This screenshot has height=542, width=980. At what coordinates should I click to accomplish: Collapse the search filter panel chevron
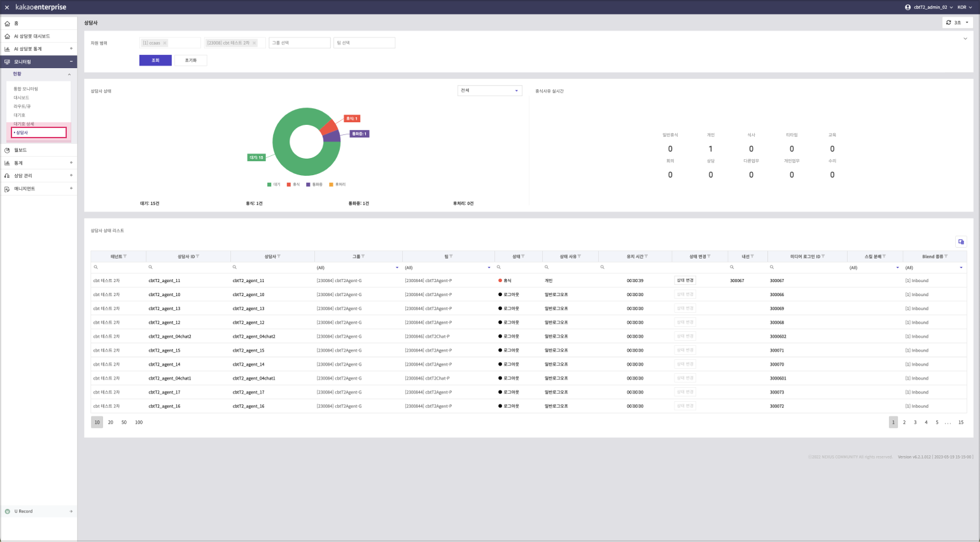click(965, 39)
